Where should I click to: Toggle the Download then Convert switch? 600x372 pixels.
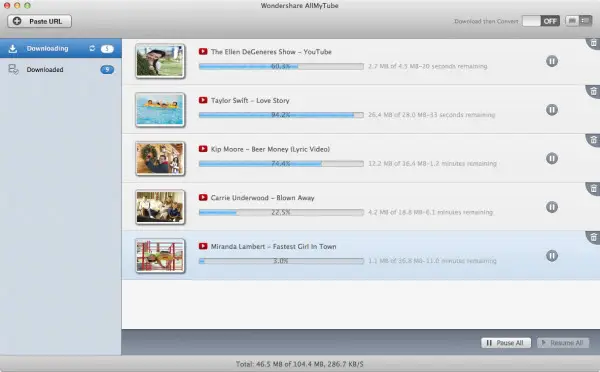point(541,21)
